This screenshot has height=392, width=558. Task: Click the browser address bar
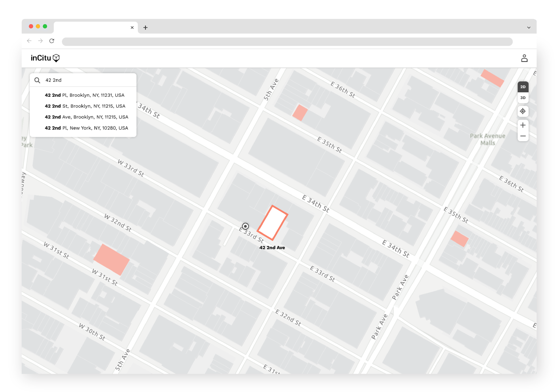287,41
